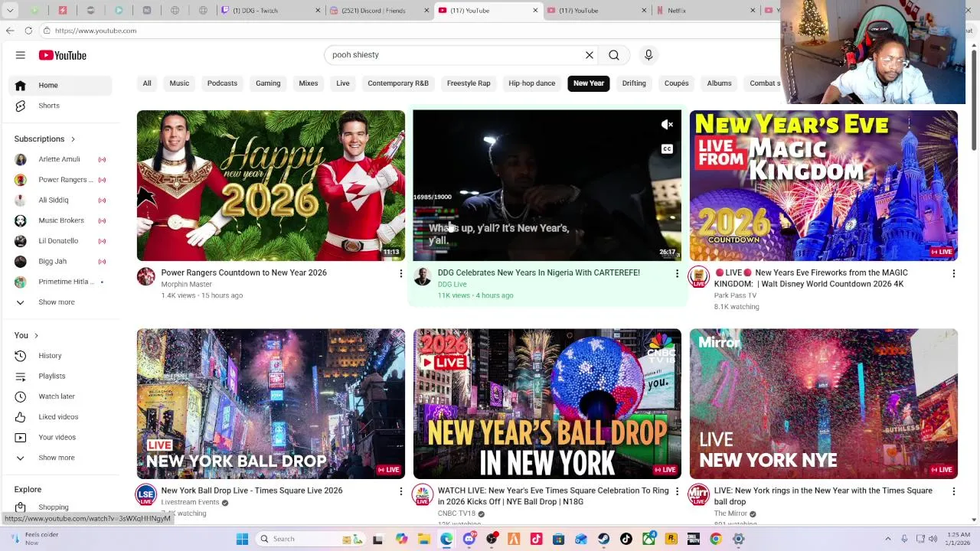Open Discord from the taskbar
Image resolution: width=980 pixels, height=551 pixels.
(469, 539)
